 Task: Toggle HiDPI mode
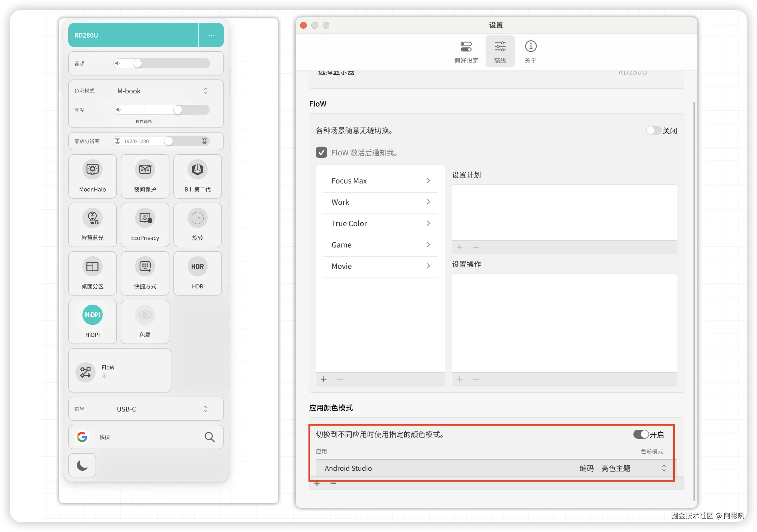[92, 321]
